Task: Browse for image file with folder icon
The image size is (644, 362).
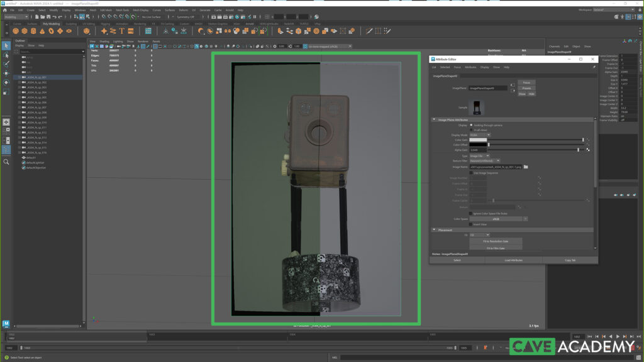Action: point(526,167)
